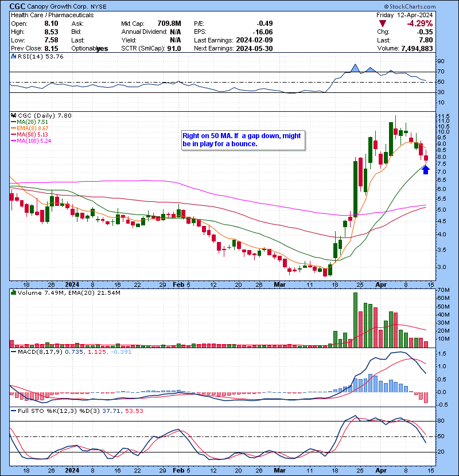The image size is (459, 476).
Task: Click the tallest green volume bar near 70M
Action: pyautogui.click(x=355, y=320)
